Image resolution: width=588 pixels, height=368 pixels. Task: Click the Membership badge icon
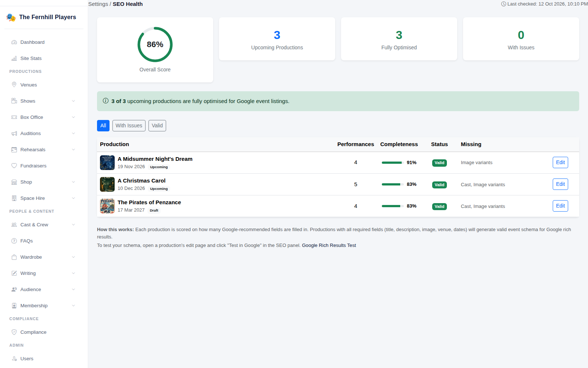click(14, 306)
